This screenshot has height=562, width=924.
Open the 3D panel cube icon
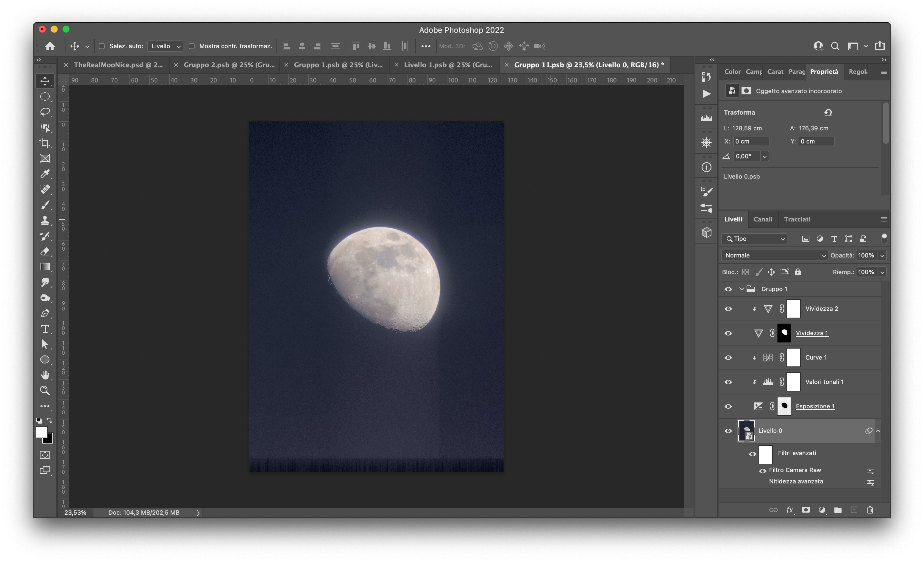coord(706,232)
